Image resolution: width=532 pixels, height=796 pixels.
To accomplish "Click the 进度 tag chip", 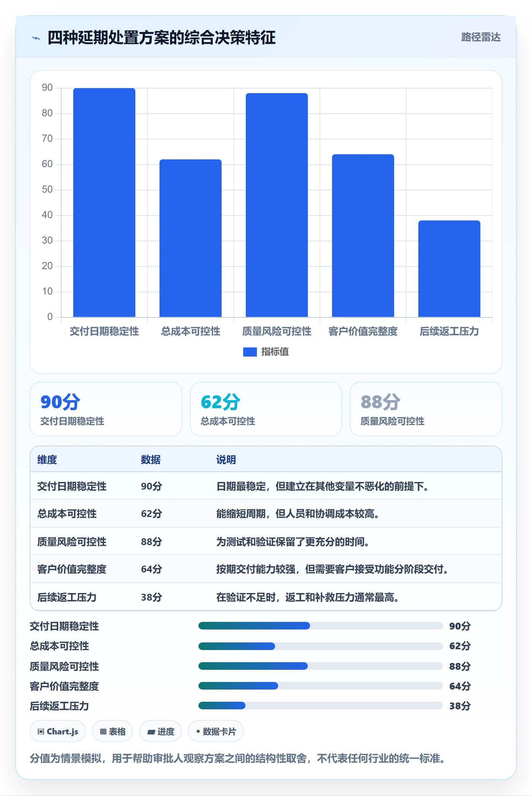I will click(160, 731).
